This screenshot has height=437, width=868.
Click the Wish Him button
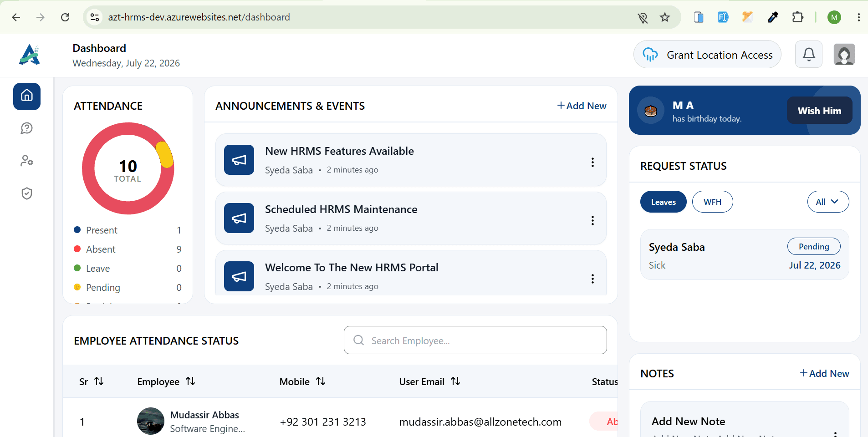click(x=819, y=111)
